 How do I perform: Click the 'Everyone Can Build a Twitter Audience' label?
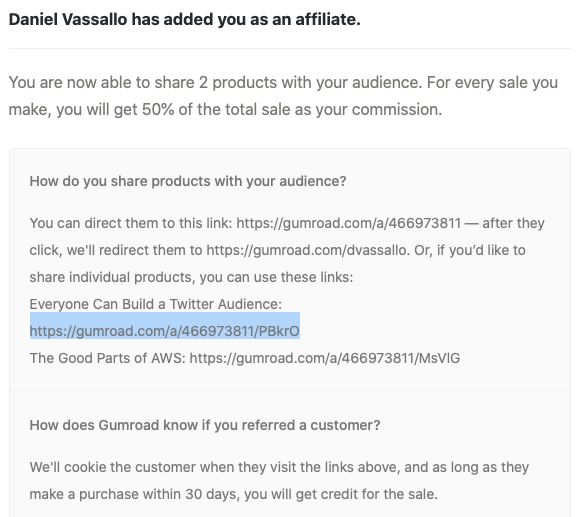tap(156, 304)
